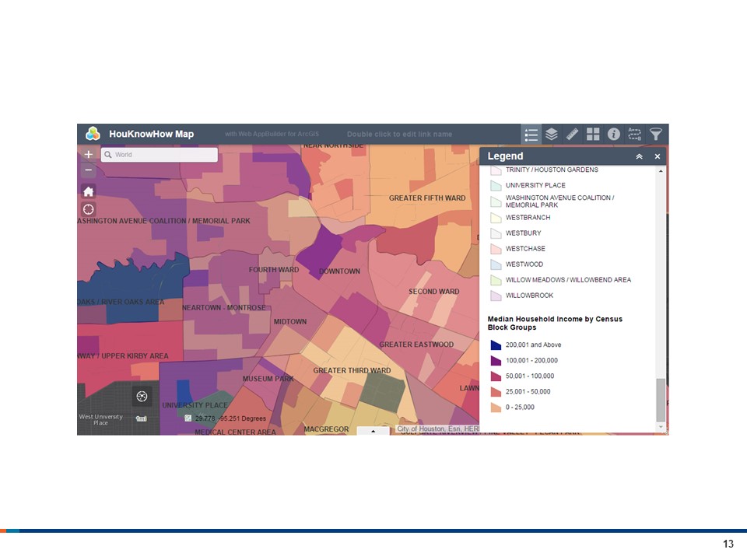This screenshot has height=560, width=747.
Task: Click the WESTCHASE legend swatch
Action: pyautogui.click(x=496, y=249)
